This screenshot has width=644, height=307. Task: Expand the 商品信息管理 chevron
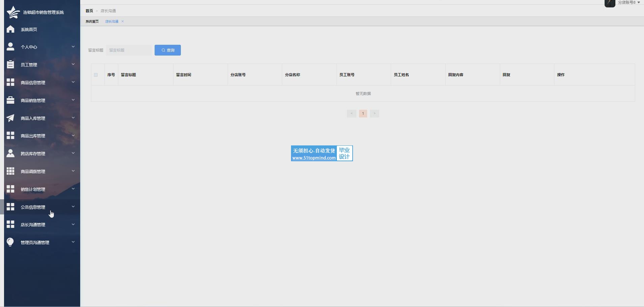[x=73, y=82]
